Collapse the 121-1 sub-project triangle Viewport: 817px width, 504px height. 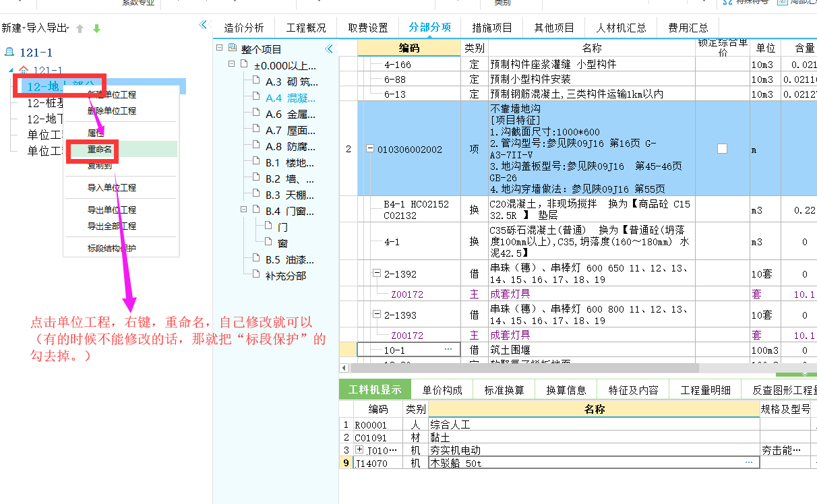[x=11, y=70]
